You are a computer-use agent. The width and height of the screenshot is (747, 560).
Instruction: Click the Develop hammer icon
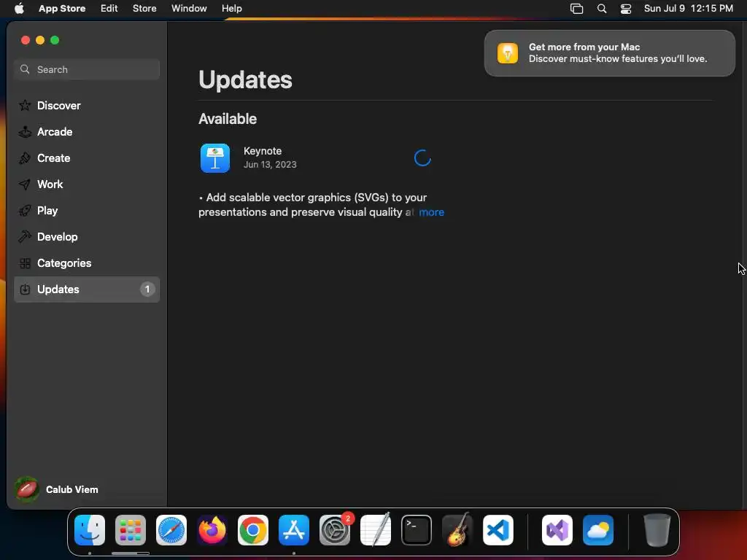coord(25,236)
